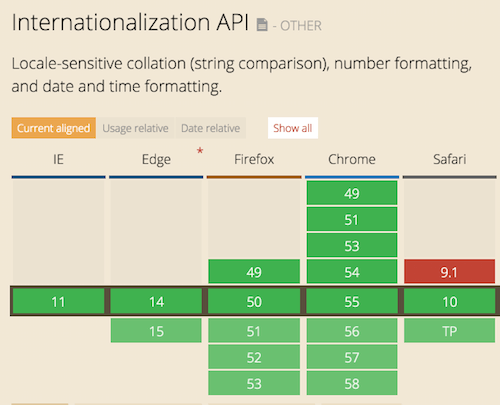Select the Chrome 56 future version cell
The height and width of the screenshot is (405, 500).
click(352, 331)
